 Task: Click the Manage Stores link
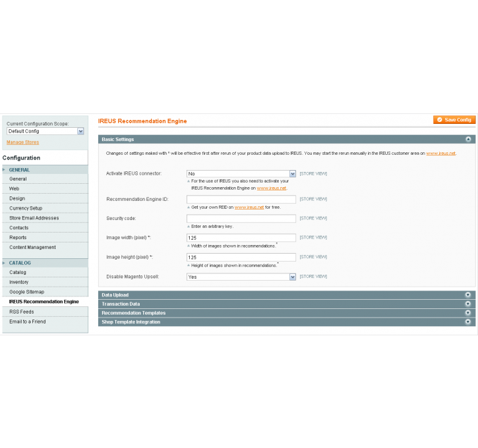pos(23,142)
